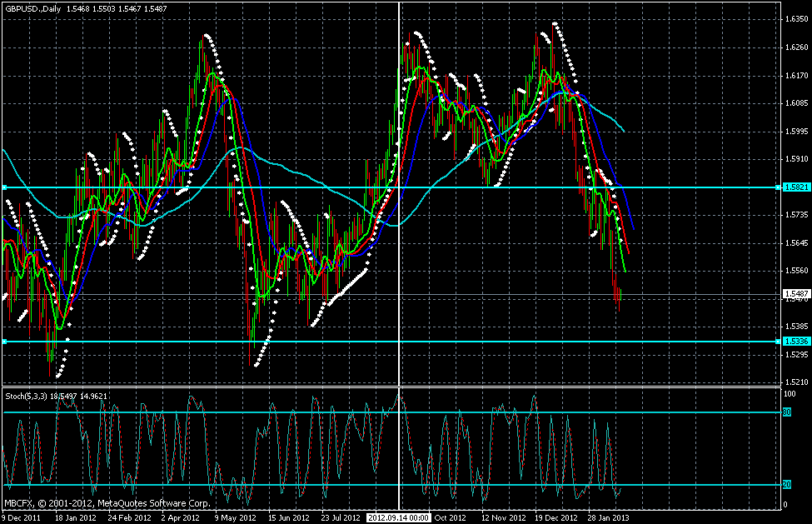Click the crosshair date label 2012.09.14 00:00
This screenshot has height=524, width=812.
coord(399,517)
